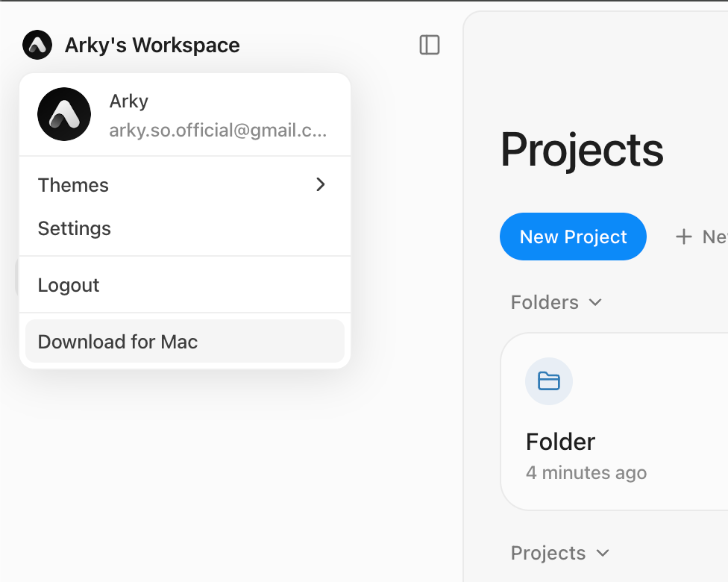Click the Arky username in menu

(x=129, y=101)
